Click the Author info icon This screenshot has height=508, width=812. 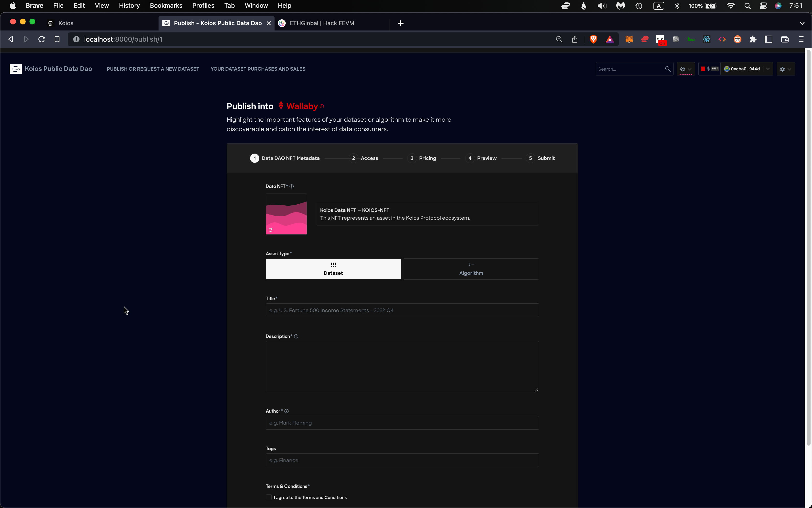(x=287, y=411)
